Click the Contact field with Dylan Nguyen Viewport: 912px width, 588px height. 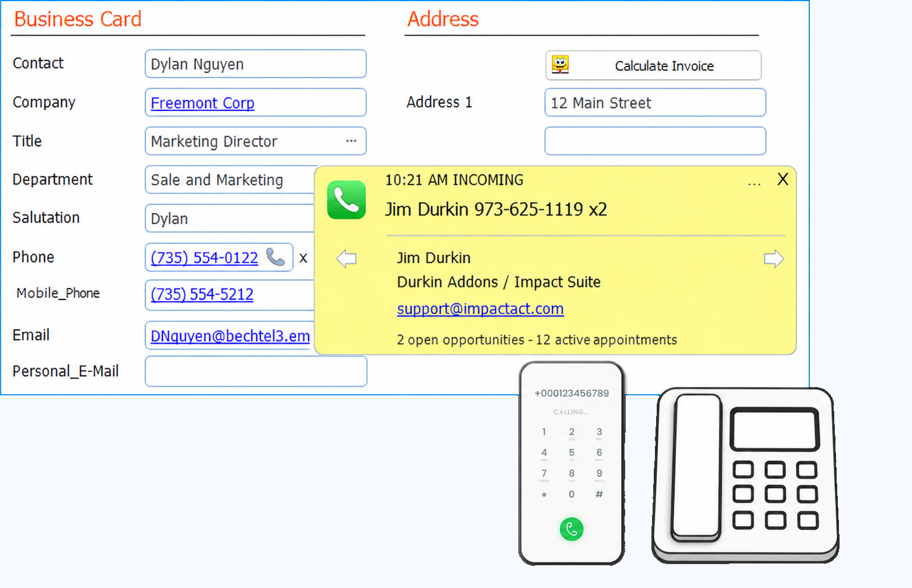pyautogui.click(x=255, y=64)
